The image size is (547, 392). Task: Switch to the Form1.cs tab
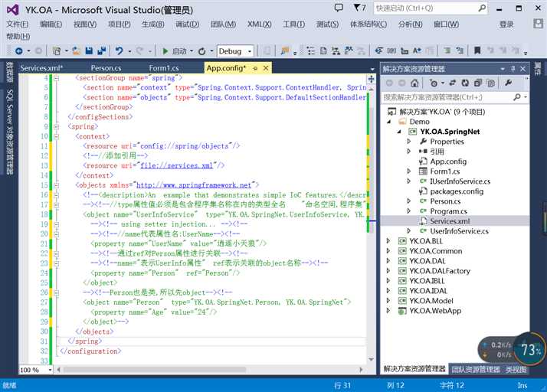click(x=164, y=68)
